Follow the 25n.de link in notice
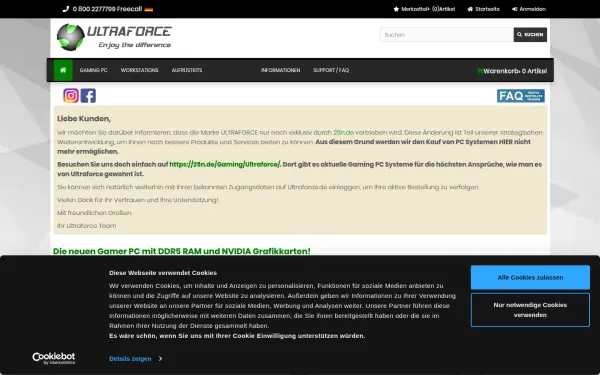 pyautogui.click(x=343, y=132)
